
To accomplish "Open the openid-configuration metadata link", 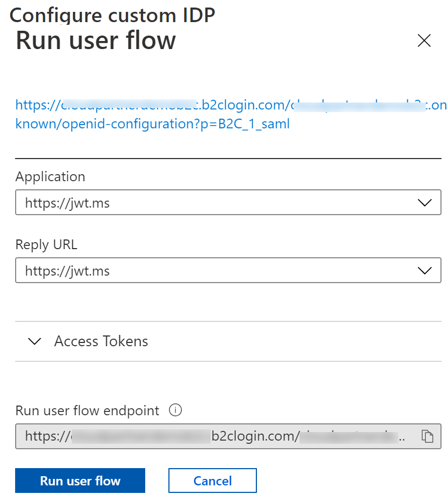I will 153,124.
